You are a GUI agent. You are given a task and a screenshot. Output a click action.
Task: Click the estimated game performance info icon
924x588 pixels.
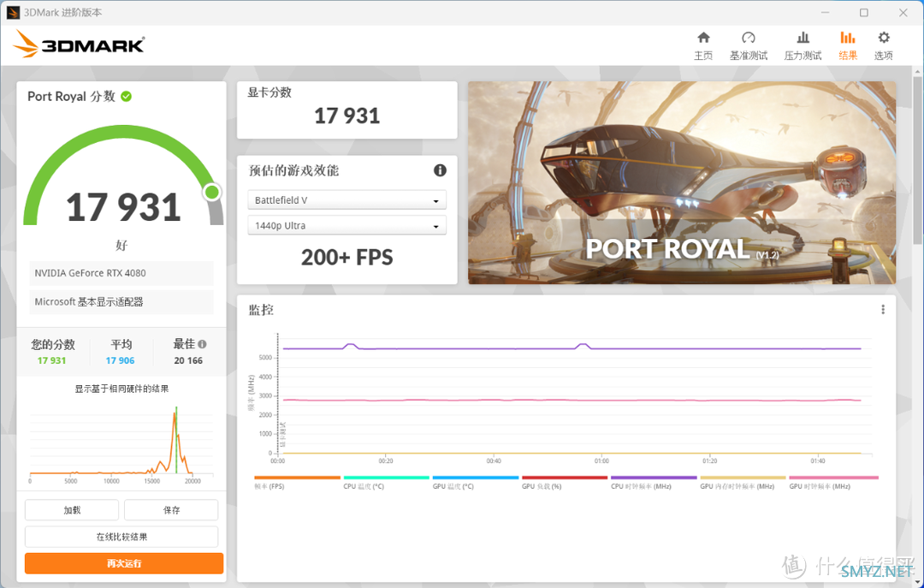(440, 170)
